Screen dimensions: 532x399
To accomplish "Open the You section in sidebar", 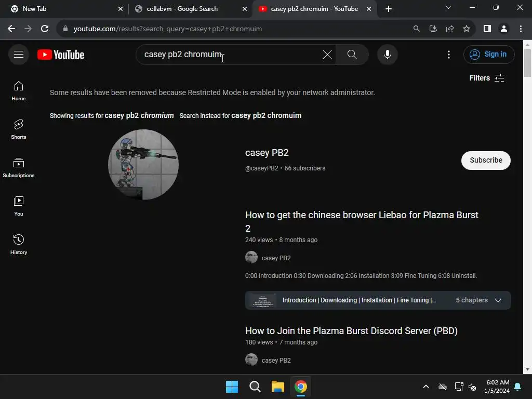I will 19,206.
